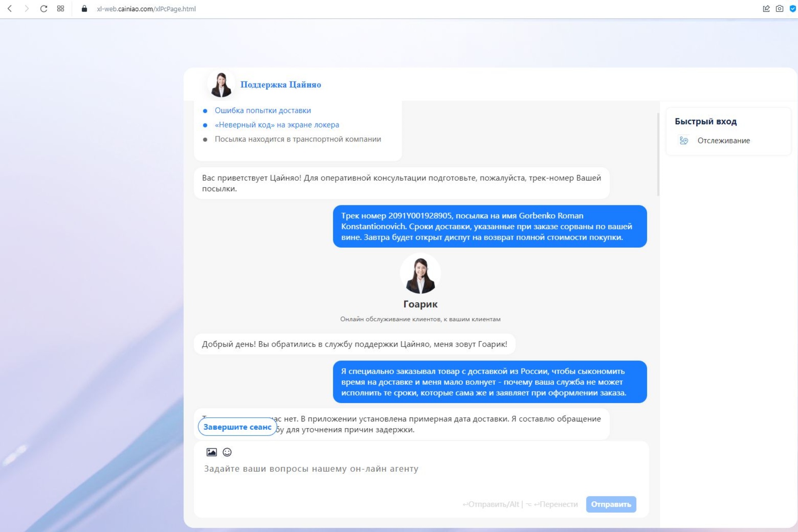Image resolution: width=798 pixels, height=532 pixels.
Task: Click the 'Добрый день! Вы обратились' message
Action: 355,344
